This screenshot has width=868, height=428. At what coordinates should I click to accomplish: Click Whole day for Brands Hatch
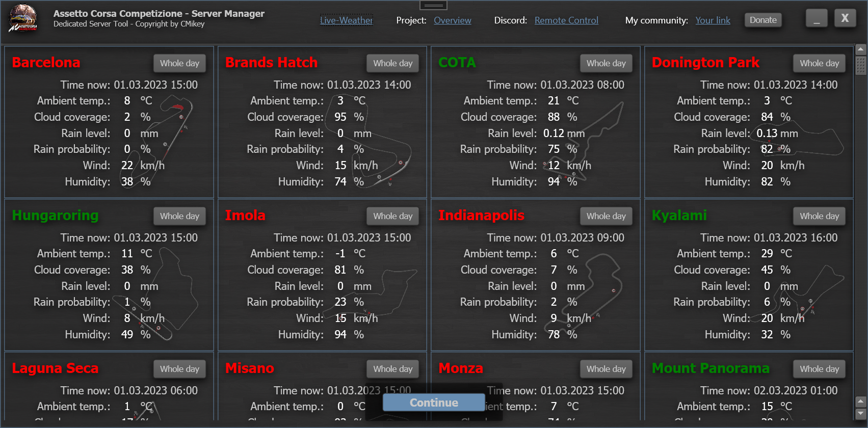[x=393, y=63]
